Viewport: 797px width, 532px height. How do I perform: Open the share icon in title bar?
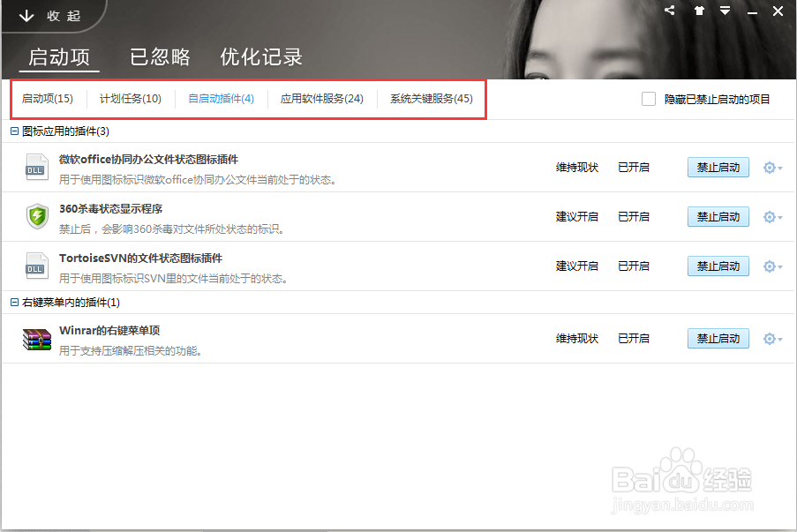tap(669, 11)
